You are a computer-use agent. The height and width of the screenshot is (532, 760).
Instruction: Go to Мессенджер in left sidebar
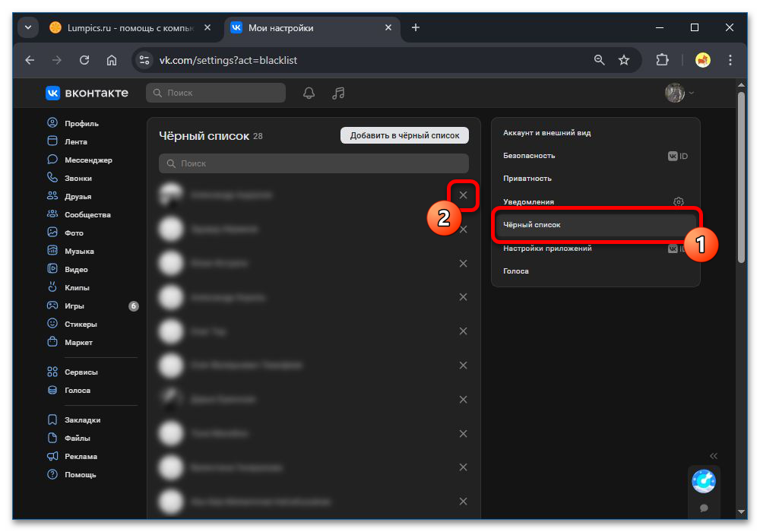[88, 160]
